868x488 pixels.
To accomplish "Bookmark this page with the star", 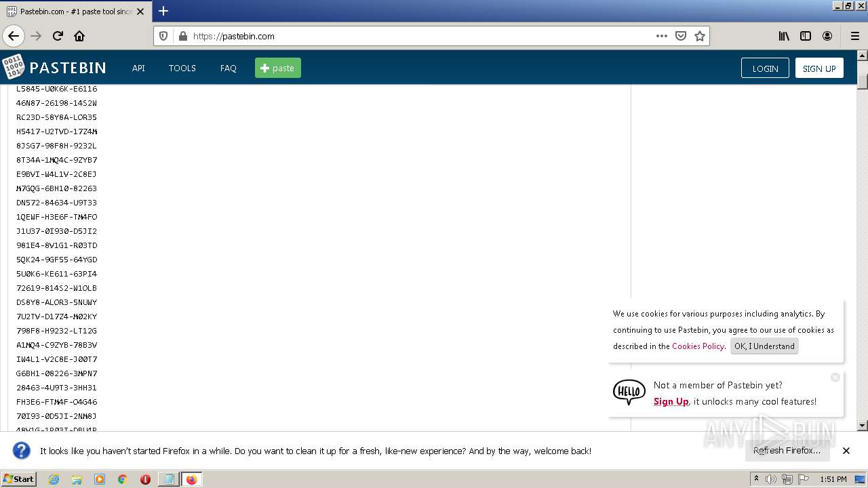I will point(700,36).
